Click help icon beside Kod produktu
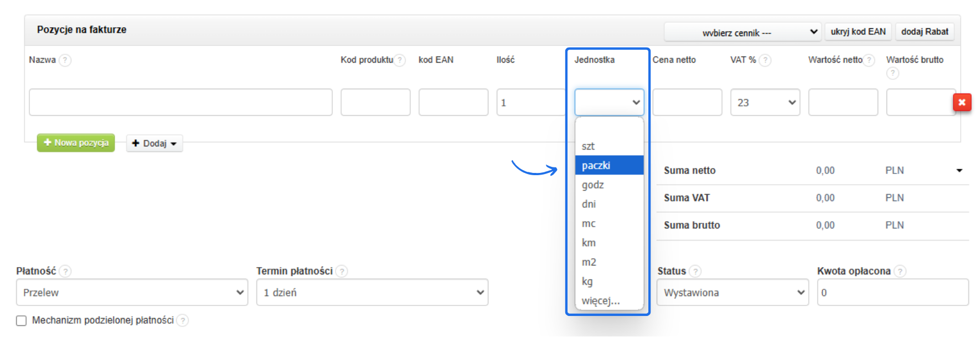980x337 pixels. [400, 60]
